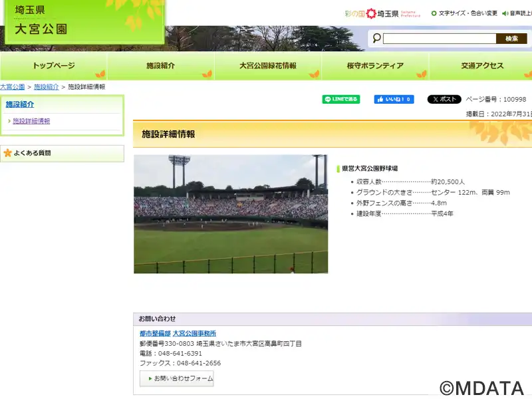532x399 pixels.
Task: Click the star icon beside よくある質問
Action: pos(8,153)
